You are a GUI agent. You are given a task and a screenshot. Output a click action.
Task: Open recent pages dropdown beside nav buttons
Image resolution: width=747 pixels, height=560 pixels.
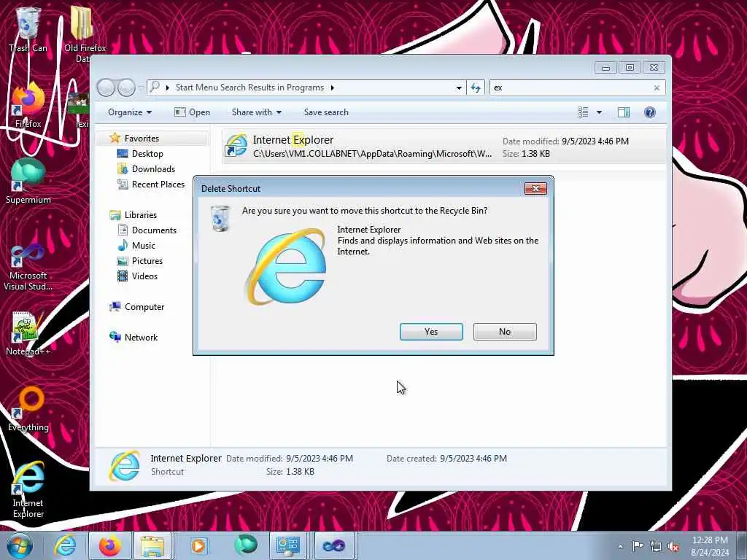point(141,87)
